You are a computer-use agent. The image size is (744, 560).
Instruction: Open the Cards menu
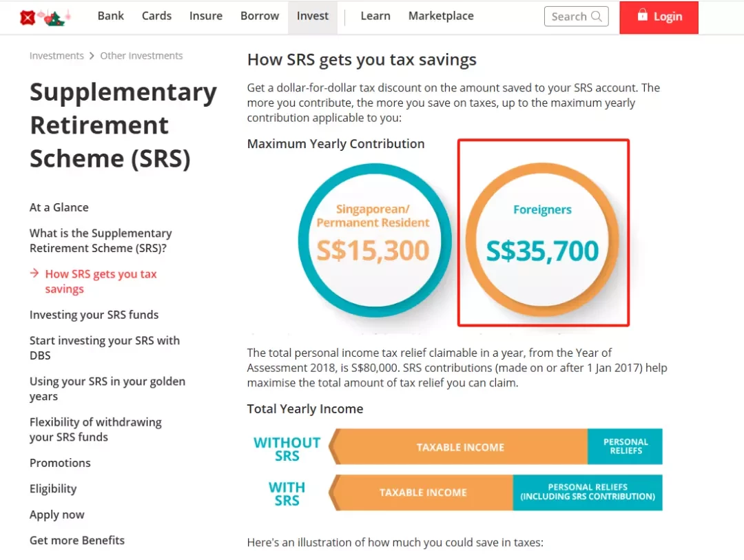click(x=156, y=16)
